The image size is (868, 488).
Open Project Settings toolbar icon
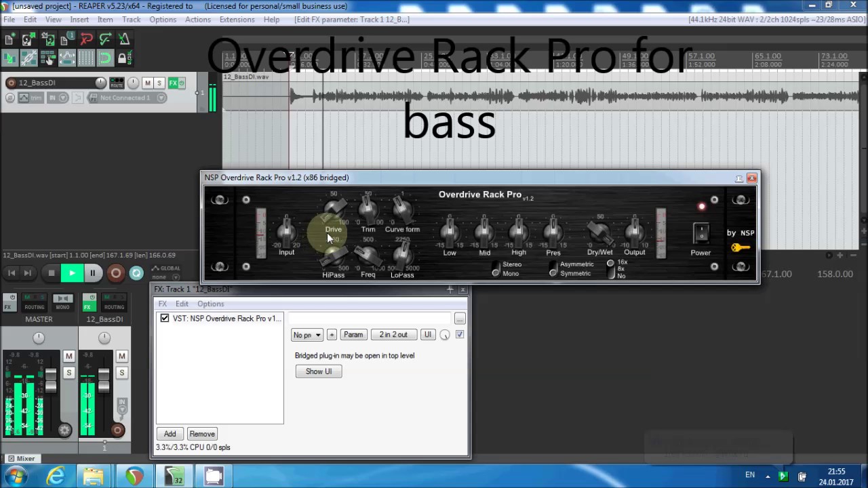pyautogui.click(x=67, y=40)
